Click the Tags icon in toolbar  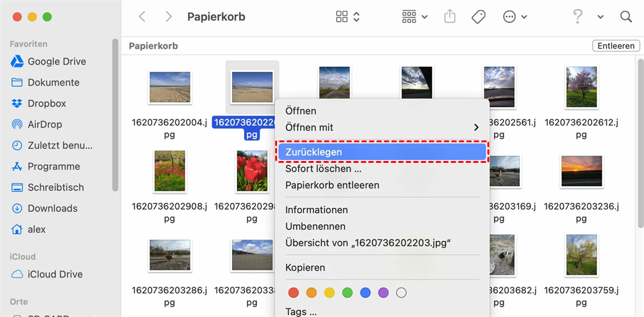click(x=479, y=17)
